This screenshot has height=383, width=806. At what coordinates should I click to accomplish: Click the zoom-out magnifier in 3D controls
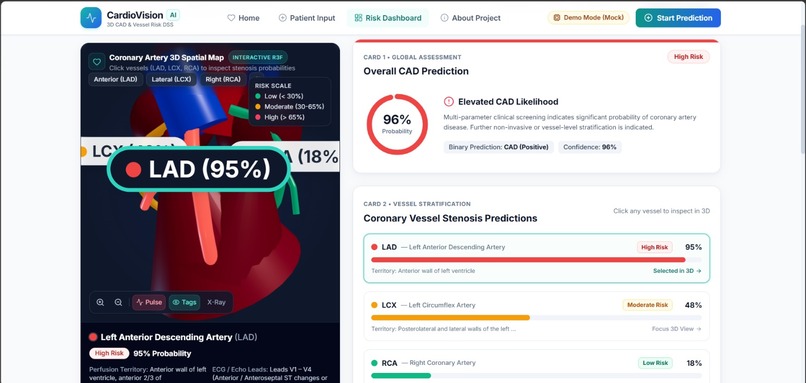coord(118,302)
